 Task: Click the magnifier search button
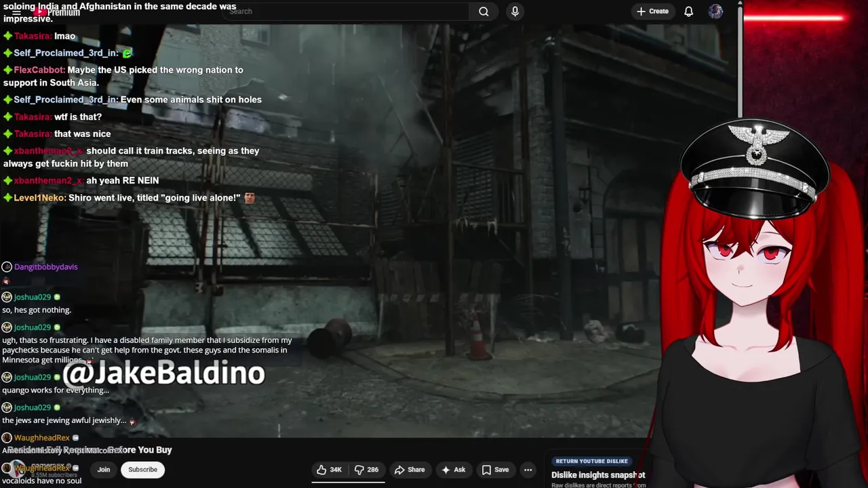(x=484, y=12)
